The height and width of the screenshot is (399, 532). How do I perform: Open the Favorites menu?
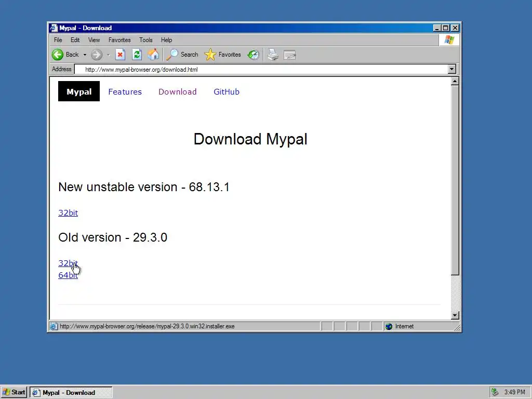point(119,40)
